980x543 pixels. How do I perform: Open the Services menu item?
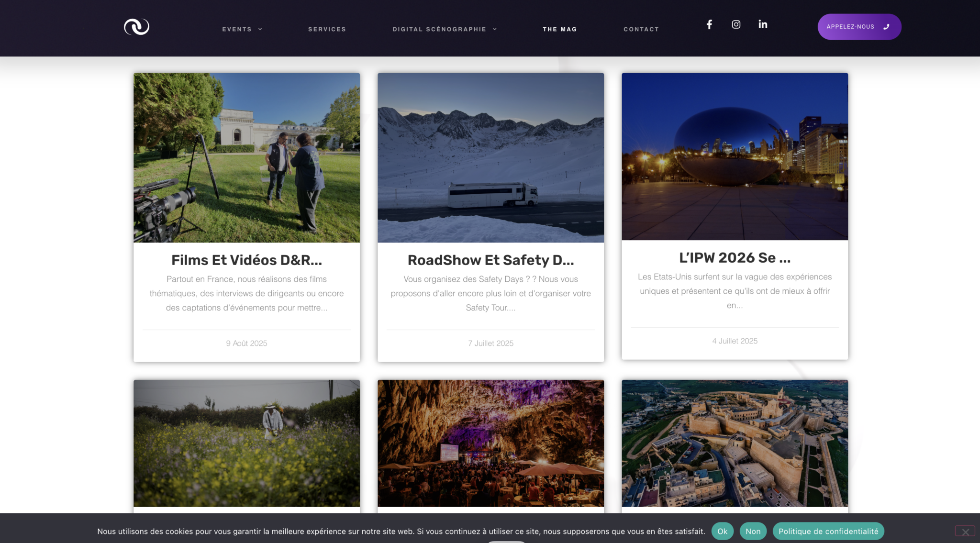tap(327, 29)
